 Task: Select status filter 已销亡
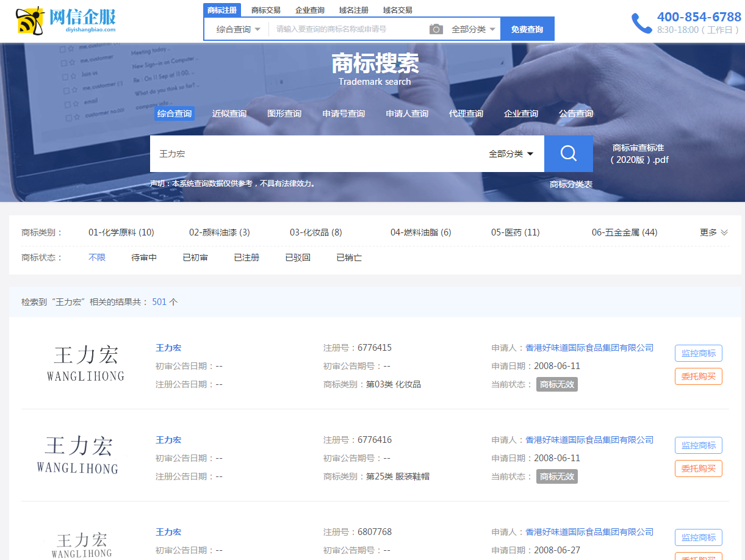tap(349, 257)
